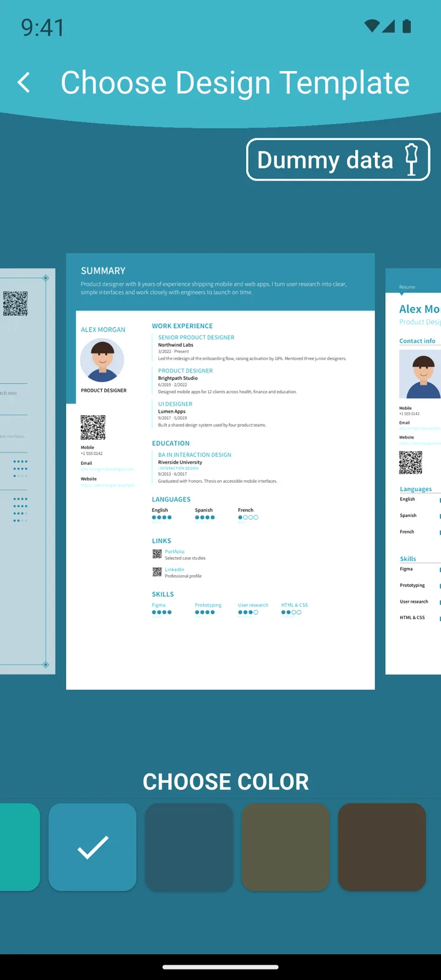Image resolution: width=441 pixels, height=980 pixels.
Task: Tap the home gesture bar
Action: tap(221, 967)
